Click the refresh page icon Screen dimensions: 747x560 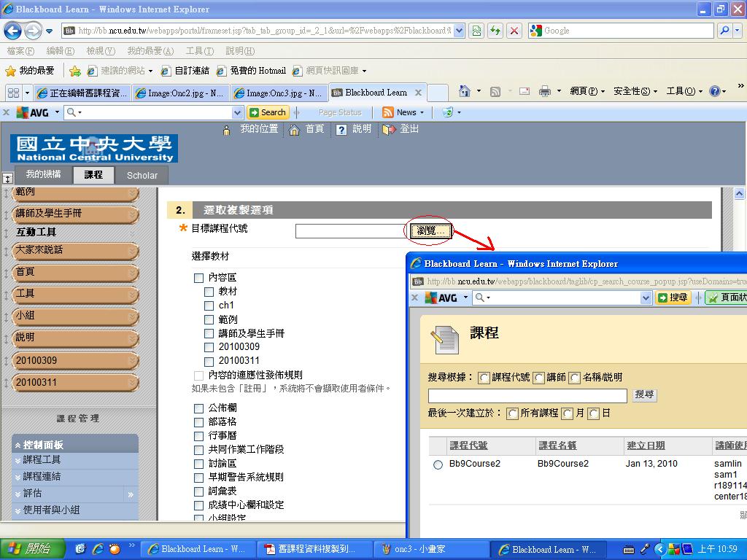(495, 31)
